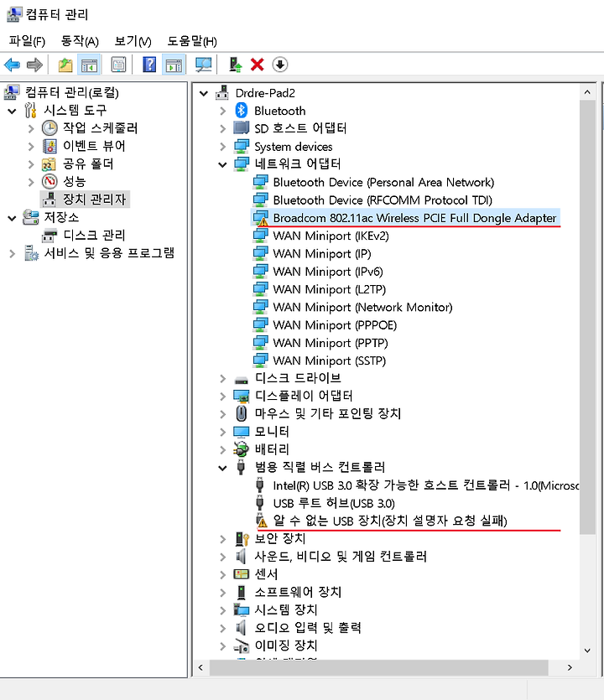
Task: Click the Scan for hardware changes monitor icon
Action: (204, 65)
